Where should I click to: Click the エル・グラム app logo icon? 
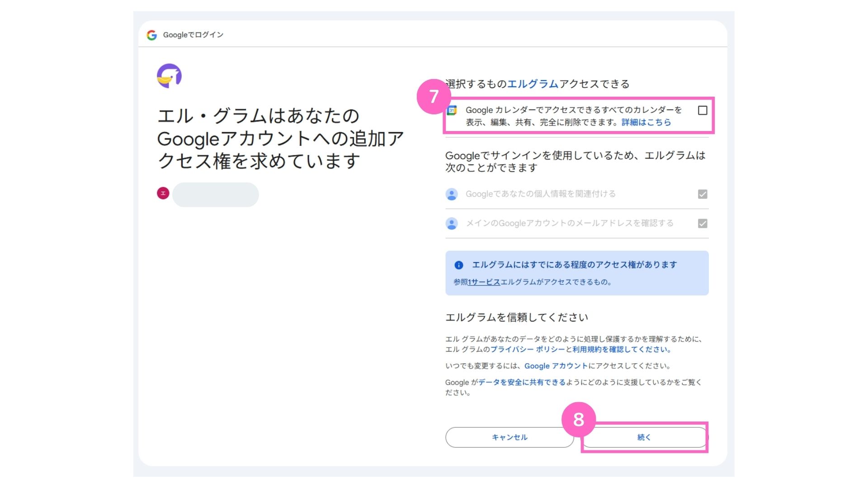[x=169, y=75]
